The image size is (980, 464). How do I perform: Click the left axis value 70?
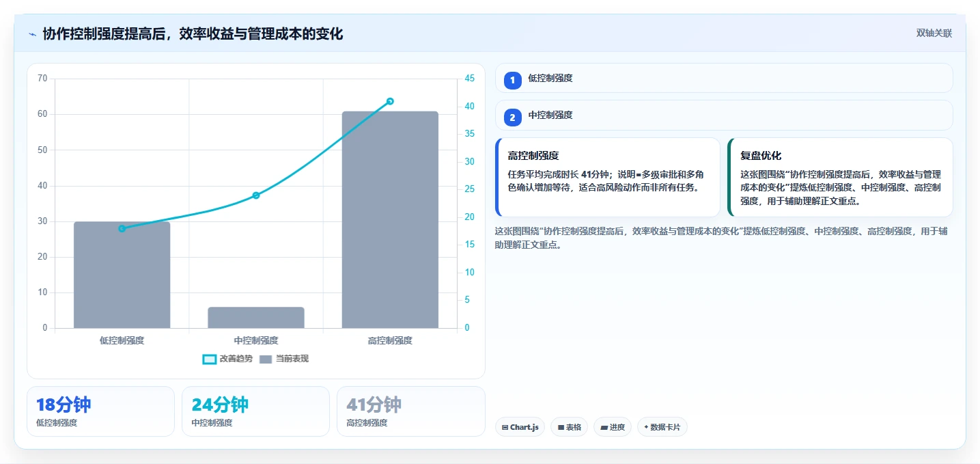pos(42,79)
